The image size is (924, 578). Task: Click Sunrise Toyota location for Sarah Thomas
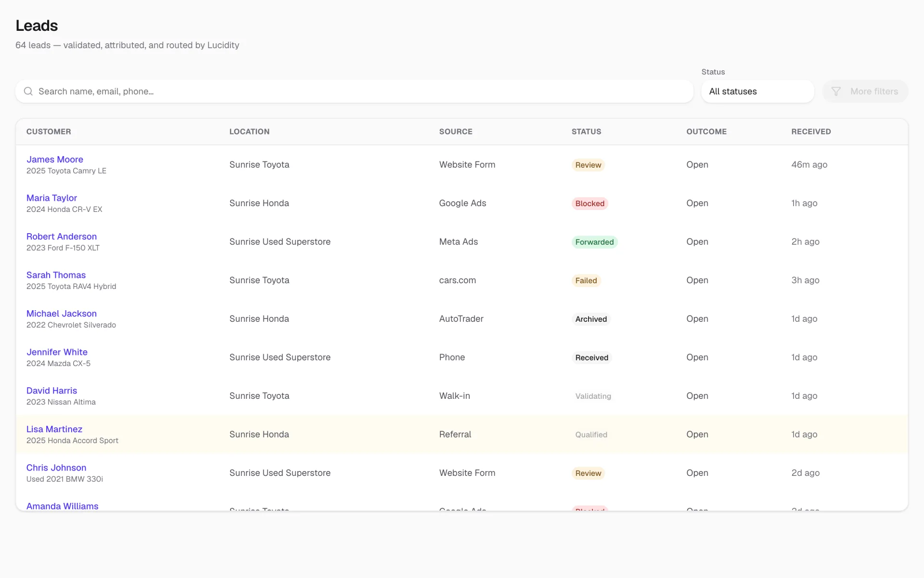[x=259, y=280]
